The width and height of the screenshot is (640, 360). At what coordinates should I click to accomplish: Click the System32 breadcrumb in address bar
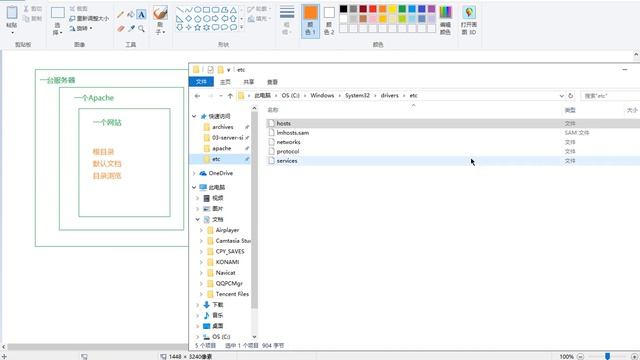[357, 96]
